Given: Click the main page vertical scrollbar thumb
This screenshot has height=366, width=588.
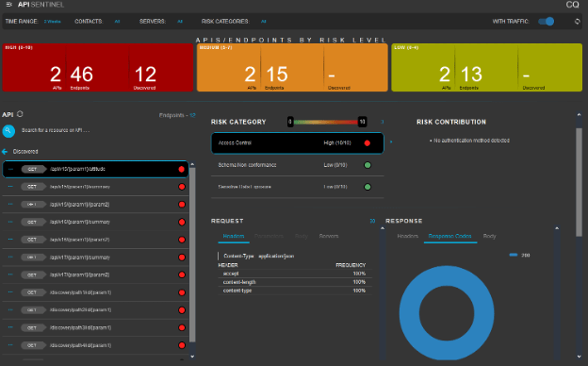Looking at the screenshot, I should [579, 182].
